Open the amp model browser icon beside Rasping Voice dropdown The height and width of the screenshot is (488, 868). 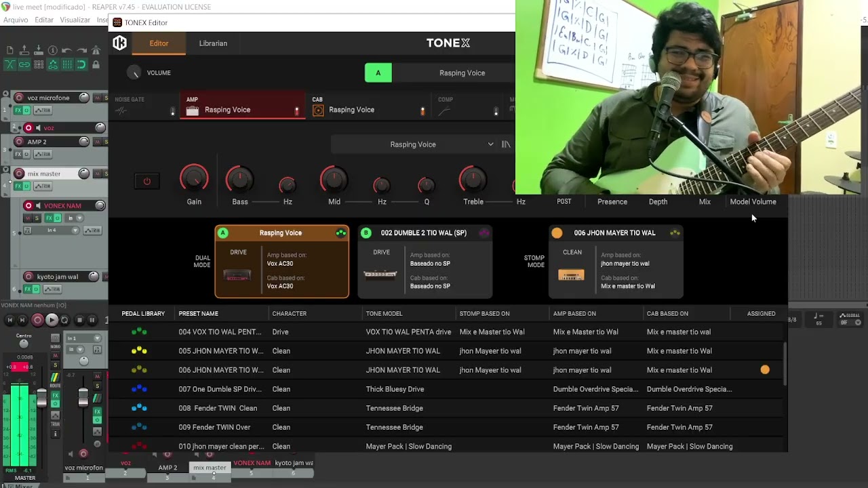coord(506,144)
